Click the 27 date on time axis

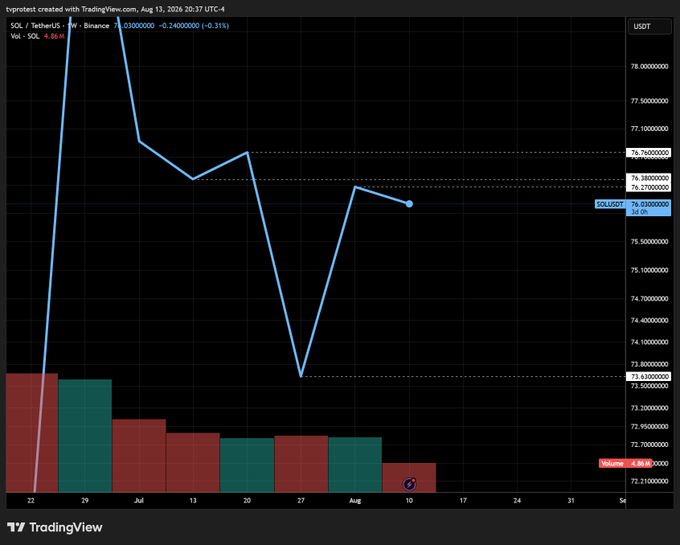301,500
